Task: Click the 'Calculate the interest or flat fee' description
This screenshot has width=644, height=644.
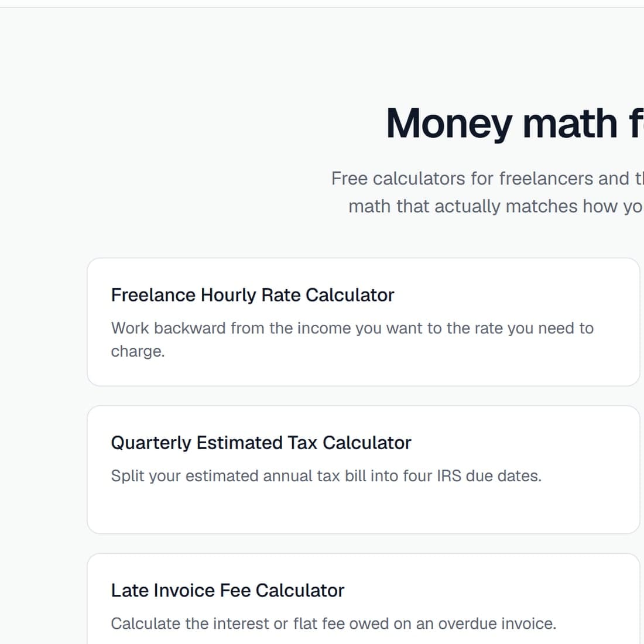Action: click(334, 624)
